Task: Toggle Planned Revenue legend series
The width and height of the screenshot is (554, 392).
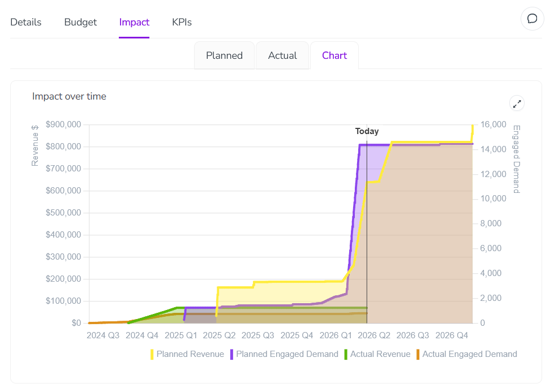Action: (187, 354)
